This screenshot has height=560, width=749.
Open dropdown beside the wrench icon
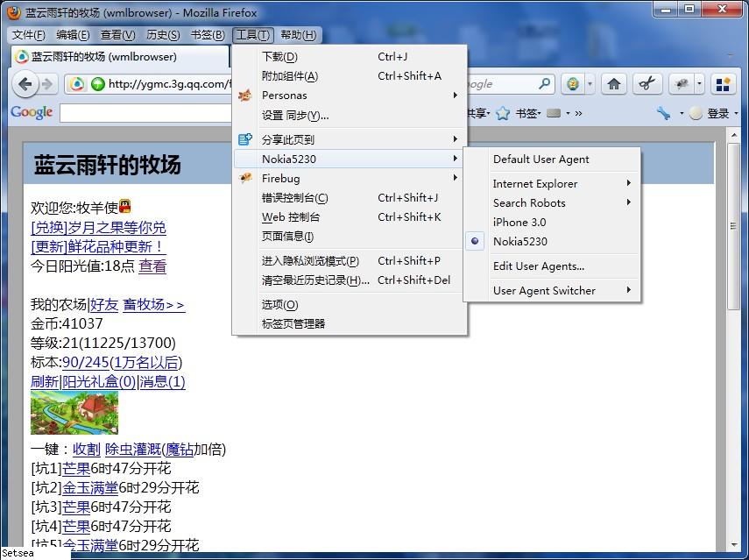(682, 114)
